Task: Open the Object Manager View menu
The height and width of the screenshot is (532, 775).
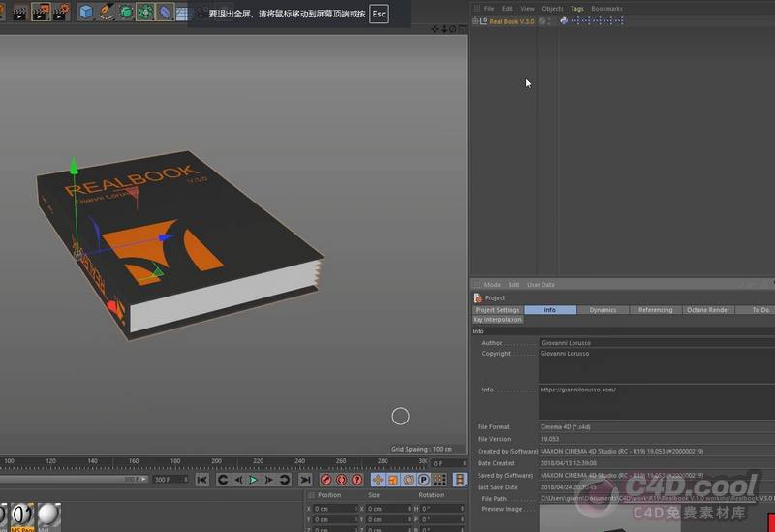Action: pyautogui.click(x=527, y=9)
